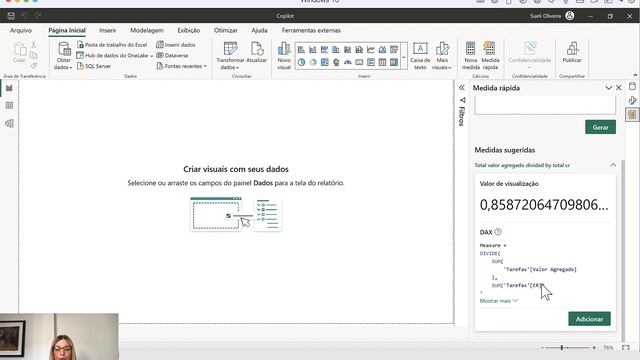This screenshot has width=640, height=360.
Task: Click the Atualizar button
Action: pyautogui.click(x=257, y=52)
